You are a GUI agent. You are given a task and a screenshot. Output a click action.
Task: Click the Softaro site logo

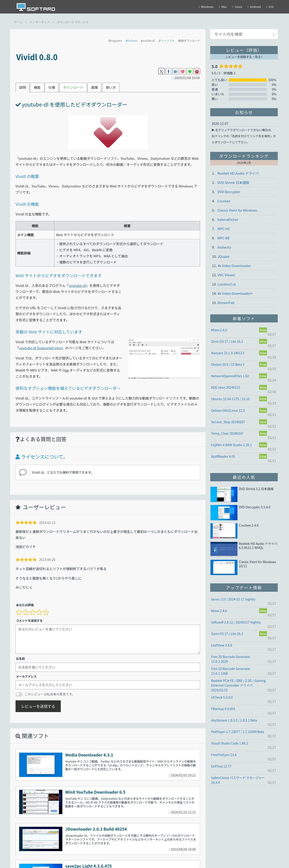(x=36, y=7)
